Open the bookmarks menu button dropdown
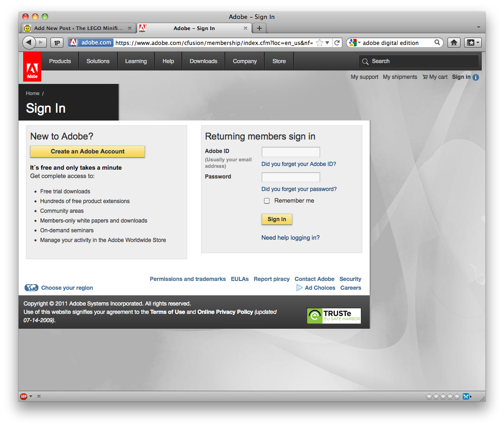 click(x=473, y=43)
